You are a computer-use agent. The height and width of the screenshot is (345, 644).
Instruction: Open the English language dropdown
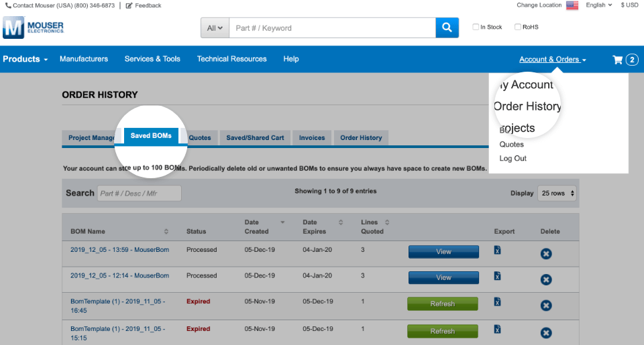coord(599,5)
